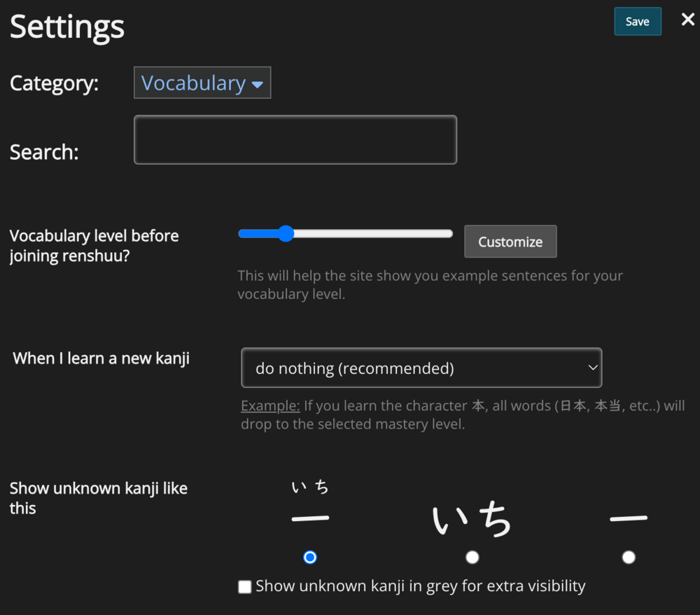This screenshot has height=615, width=700.
Task: Click the 'Show unknown kanji in grey' label text
Action: point(420,586)
